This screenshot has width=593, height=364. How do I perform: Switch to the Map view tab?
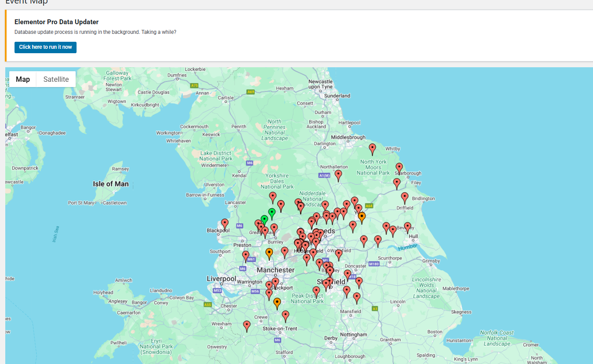pos(23,79)
